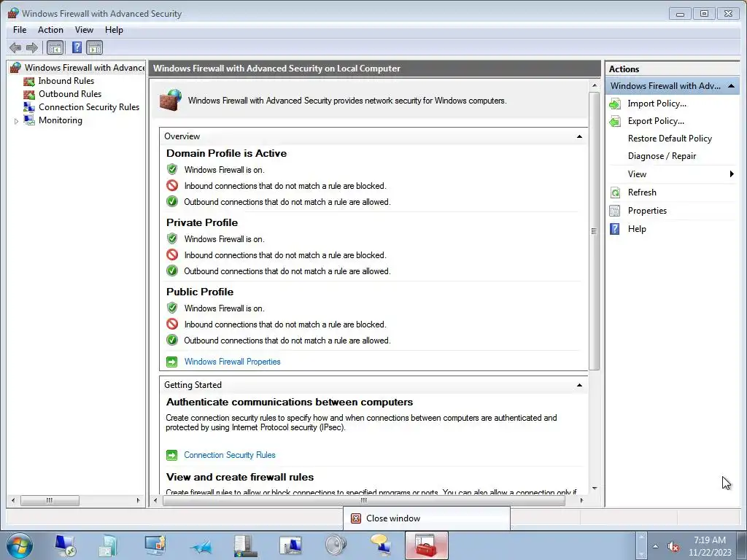This screenshot has width=747, height=560.
Task: Click Refresh in the Actions pane
Action: click(x=642, y=192)
